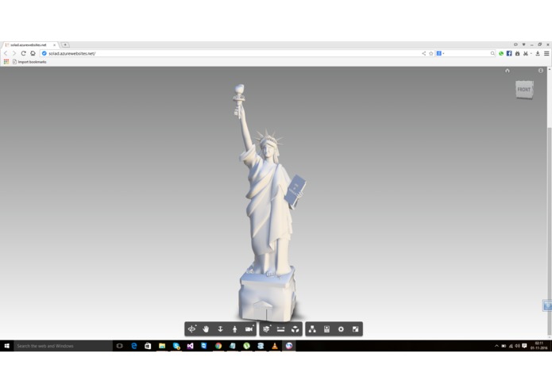Select the Orbit tool in viewer toolbar
This screenshot has width=552, height=392.
pyautogui.click(x=192, y=329)
